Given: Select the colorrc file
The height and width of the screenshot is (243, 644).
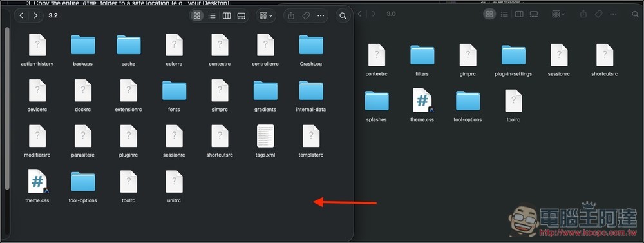Looking at the screenshot, I should point(174,50).
